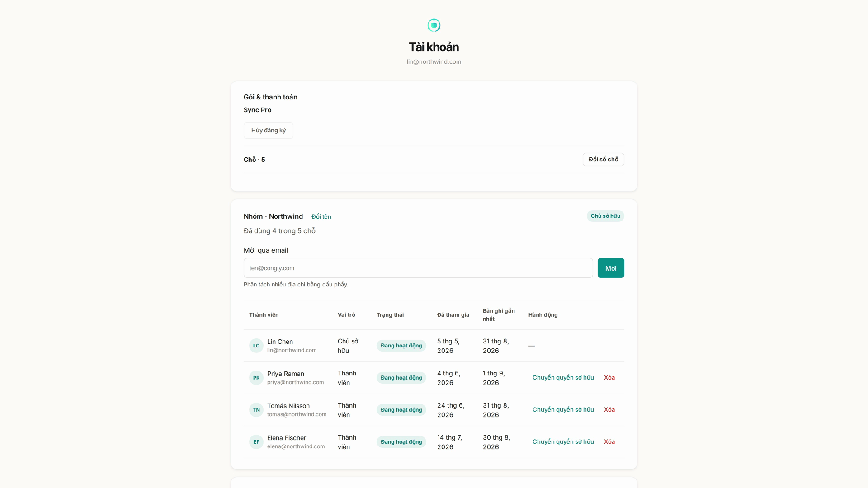Click lin@northwind.com under Tài khoản heading
This screenshot has width=868, height=488.
(434, 62)
